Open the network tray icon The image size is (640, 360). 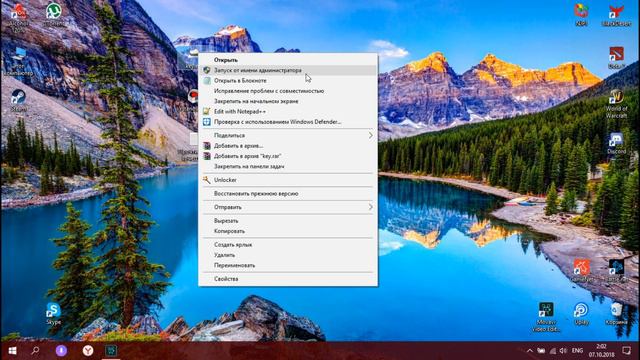[553, 351]
